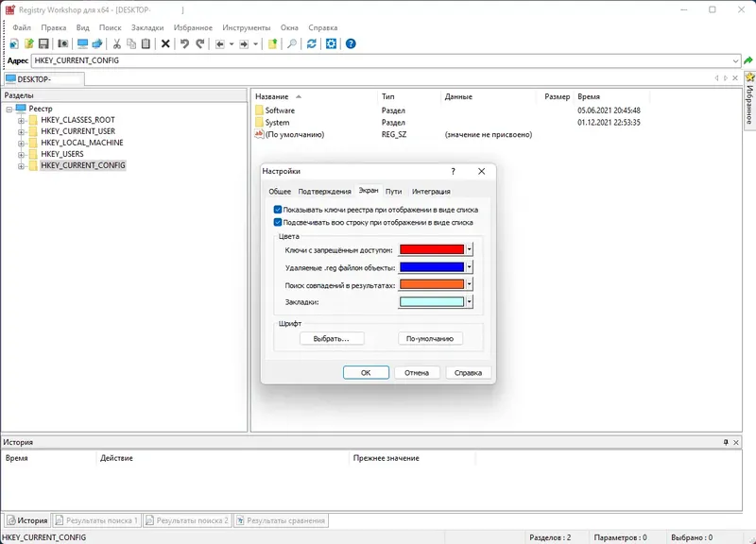Open back history dropdown arrow
756x544 pixels.
[232, 43]
